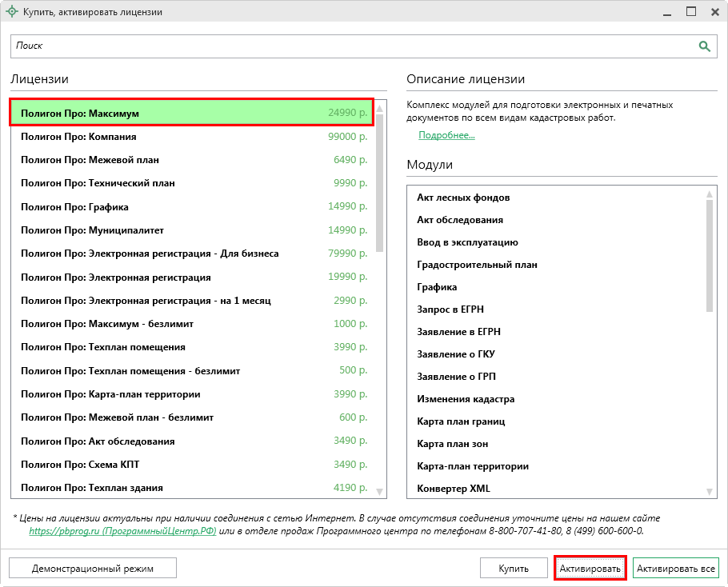Click down arrow of licenses list scrollbar
Image resolution: width=728 pixels, height=587 pixels.
(x=379, y=491)
